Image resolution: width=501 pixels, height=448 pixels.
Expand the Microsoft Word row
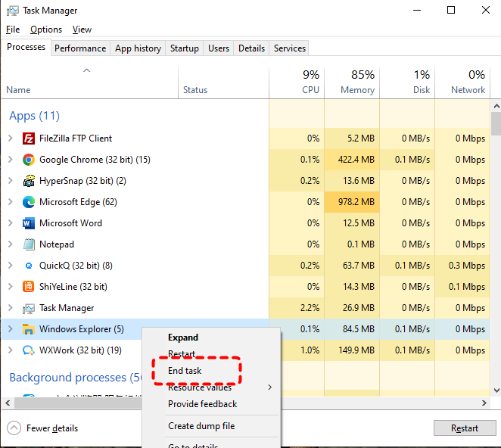click(x=11, y=223)
